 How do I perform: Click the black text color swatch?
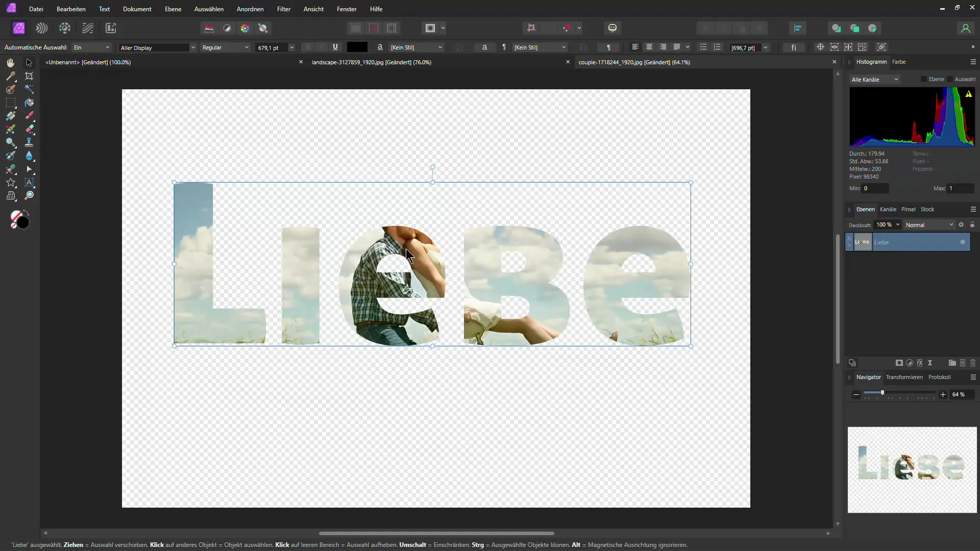click(357, 47)
